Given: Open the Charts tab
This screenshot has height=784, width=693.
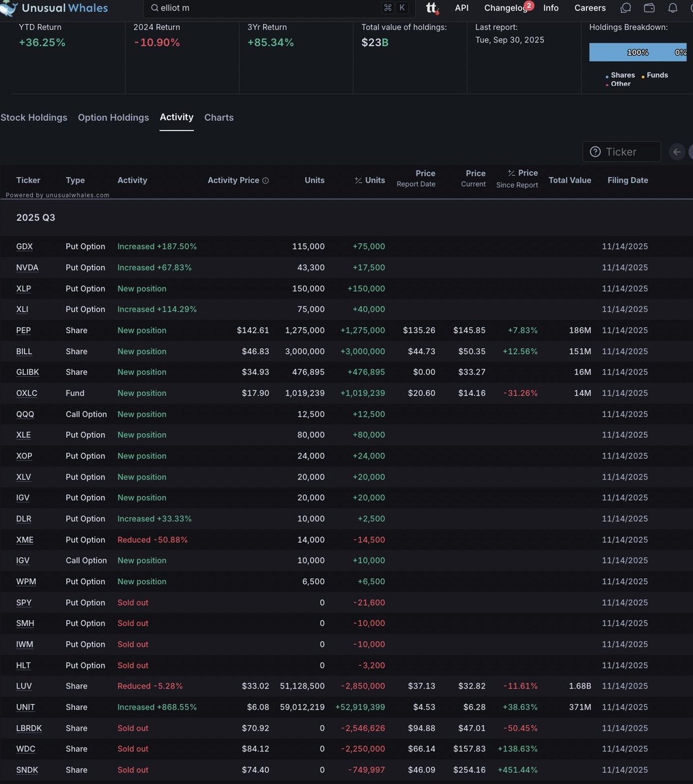Looking at the screenshot, I should (x=219, y=118).
